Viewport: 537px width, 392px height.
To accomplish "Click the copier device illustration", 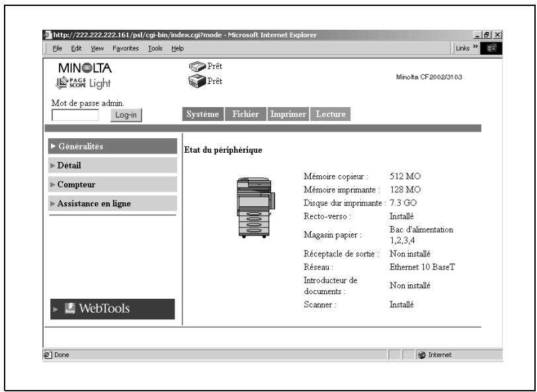I will pyautogui.click(x=255, y=208).
